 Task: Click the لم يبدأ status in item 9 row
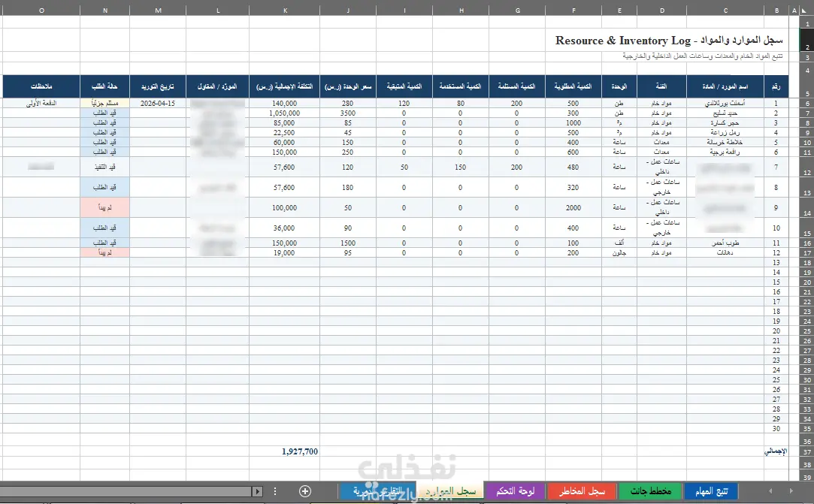(x=105, y=207)
